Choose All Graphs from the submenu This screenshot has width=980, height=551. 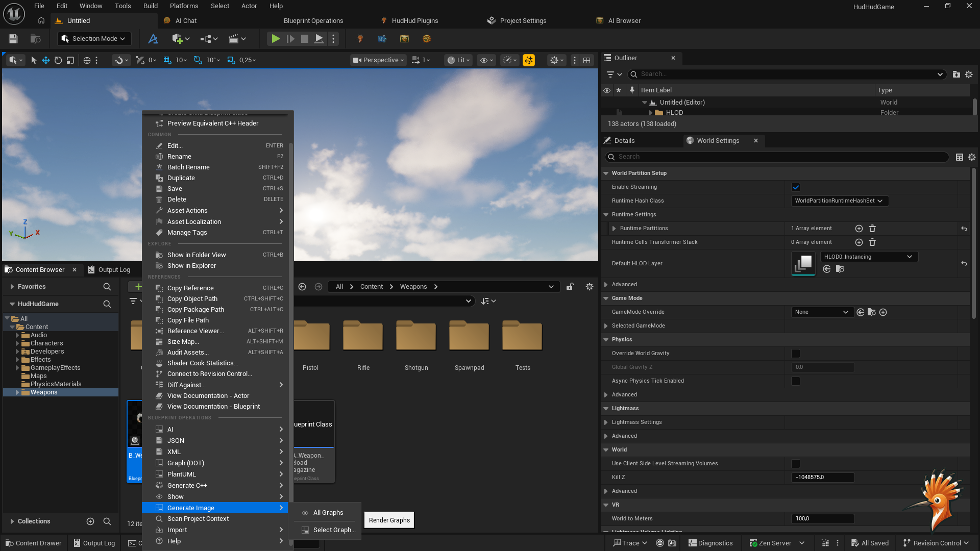tap(328, 513)
